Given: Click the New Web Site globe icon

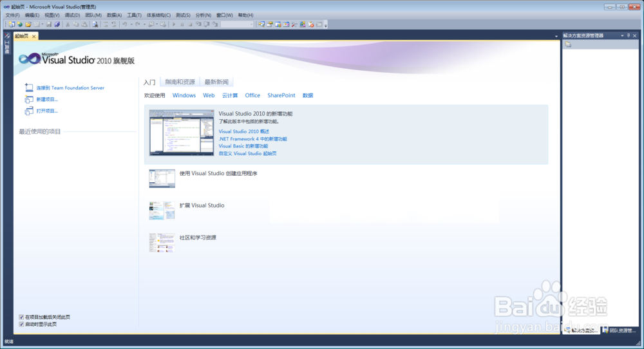Looking at the screenshot, I should click(x=20, y=24).
